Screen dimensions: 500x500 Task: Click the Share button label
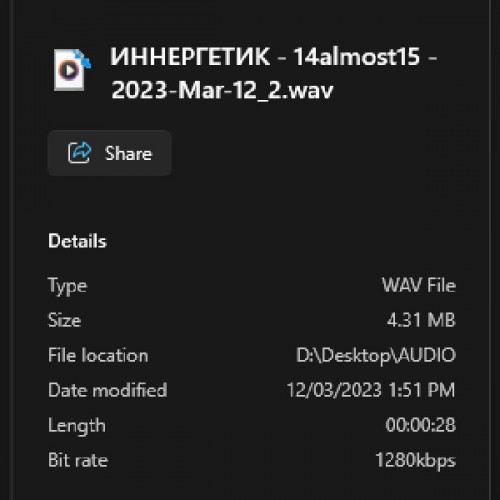click(128, 153)
